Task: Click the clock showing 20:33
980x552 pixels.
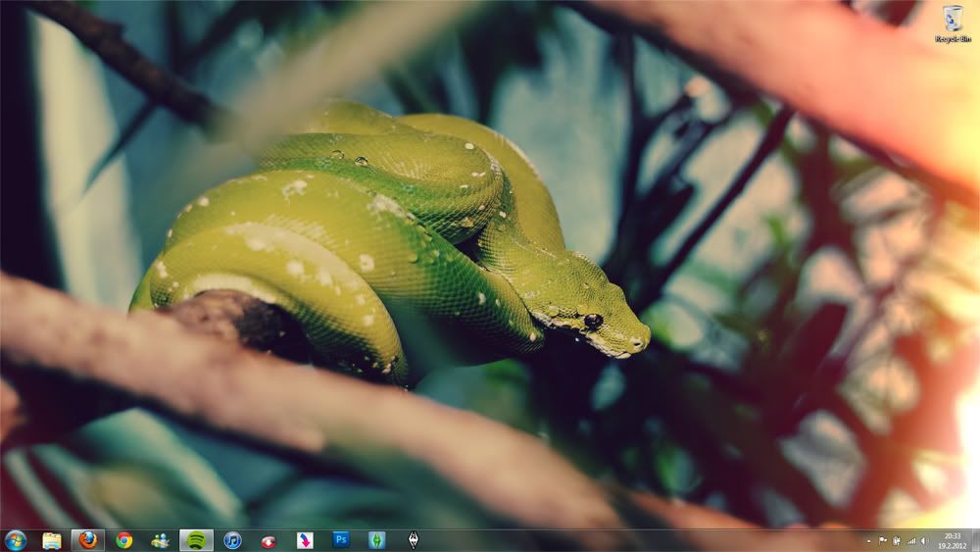Action: click(x=952, y=541)
